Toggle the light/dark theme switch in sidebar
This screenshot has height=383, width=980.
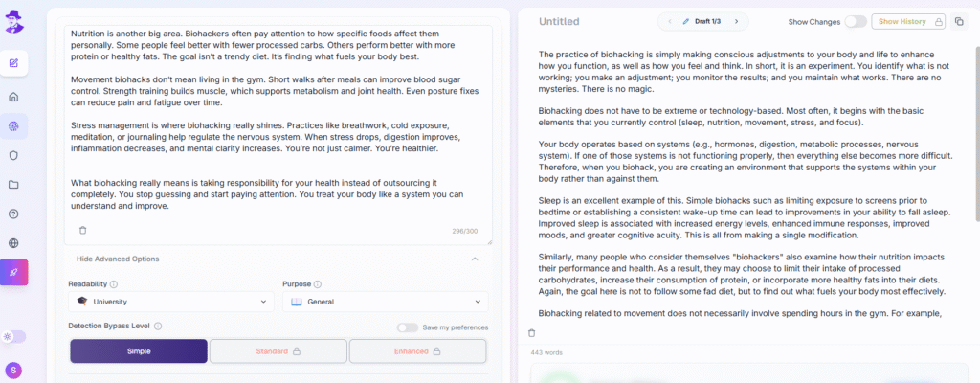pyautogui.click(x=14, y=336)
